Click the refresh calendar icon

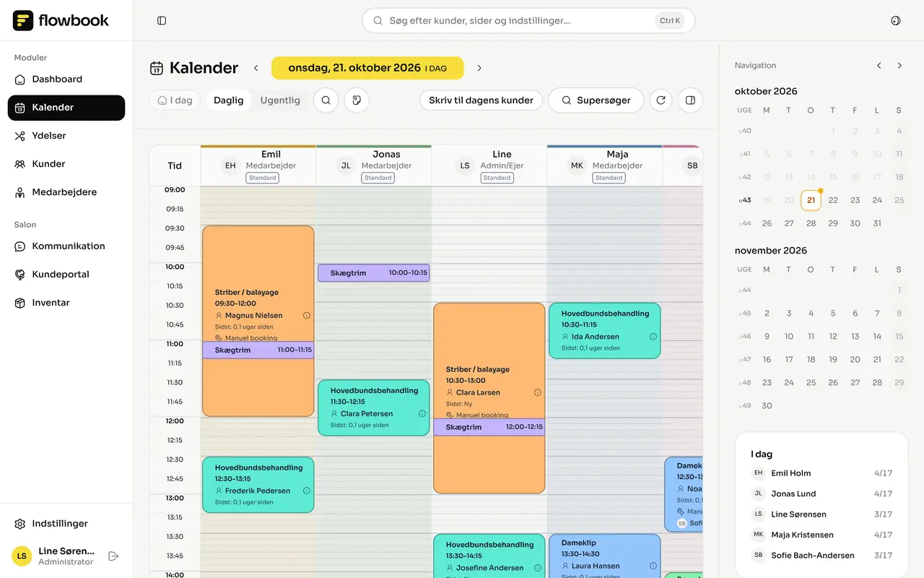pyautogui.click(x=661, y=100)
